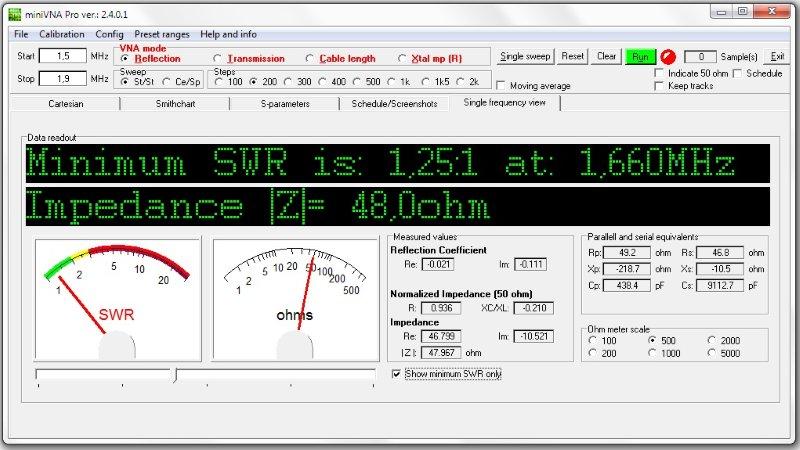
Task: Enable the Indicate 50 ohm checkbox
Action: point(660,73)
